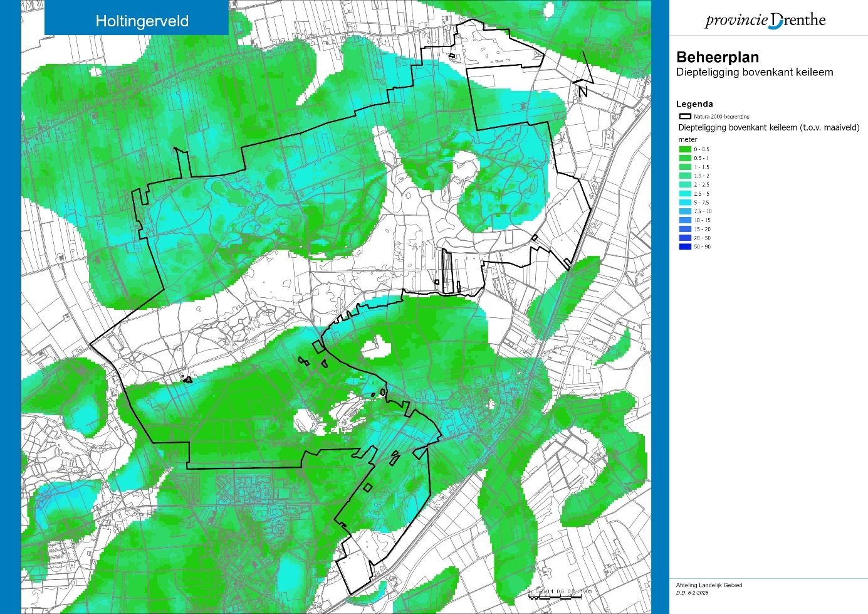
Task: Click the 15 - 20 legend color box
Action: [685, 229]
